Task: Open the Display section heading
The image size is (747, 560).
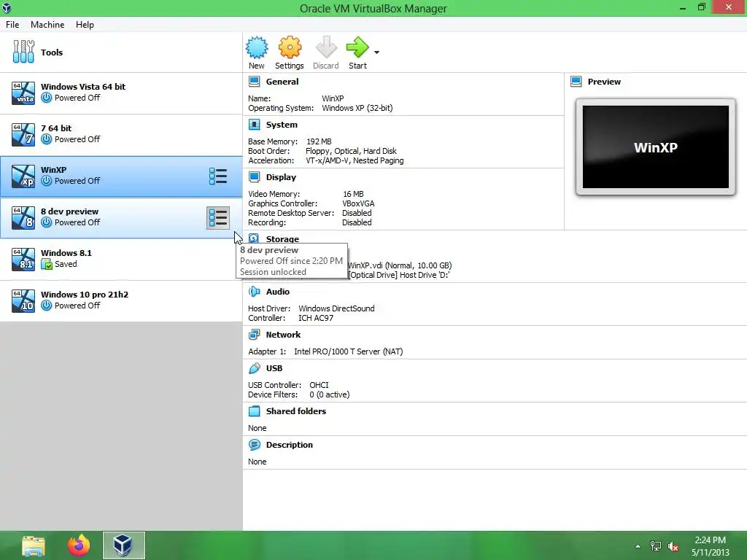Action: coord(281,177)
